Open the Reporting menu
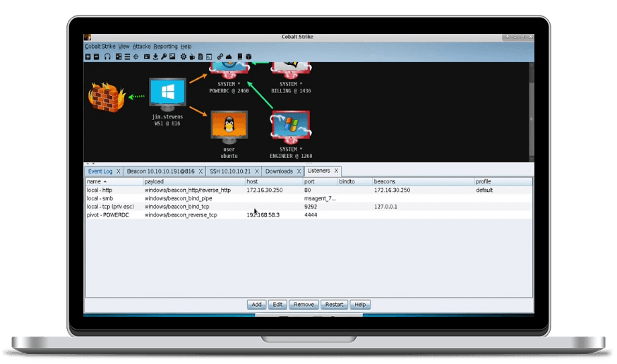This screenshot has width=617, height=364. [165, 47]
